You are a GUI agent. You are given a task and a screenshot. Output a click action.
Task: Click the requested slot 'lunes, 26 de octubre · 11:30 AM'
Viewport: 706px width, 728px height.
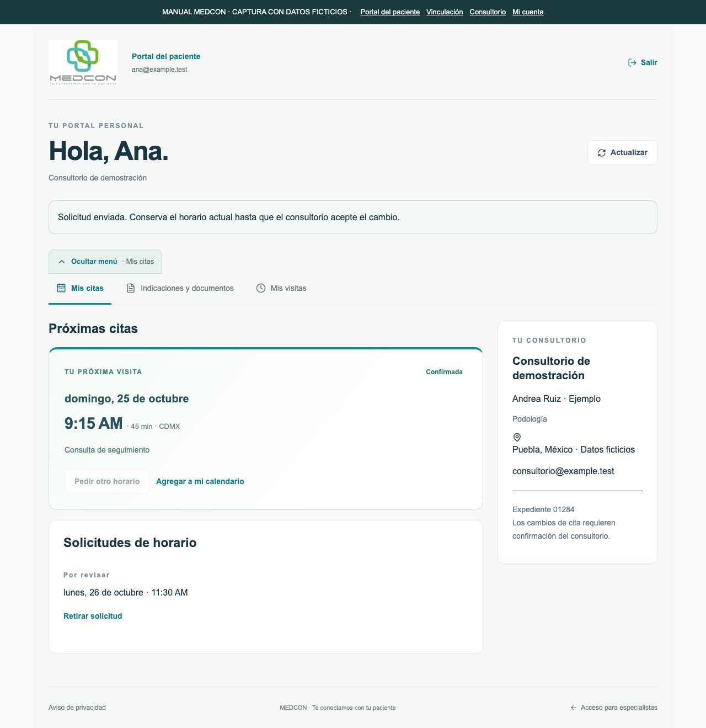tap(126, 593)
